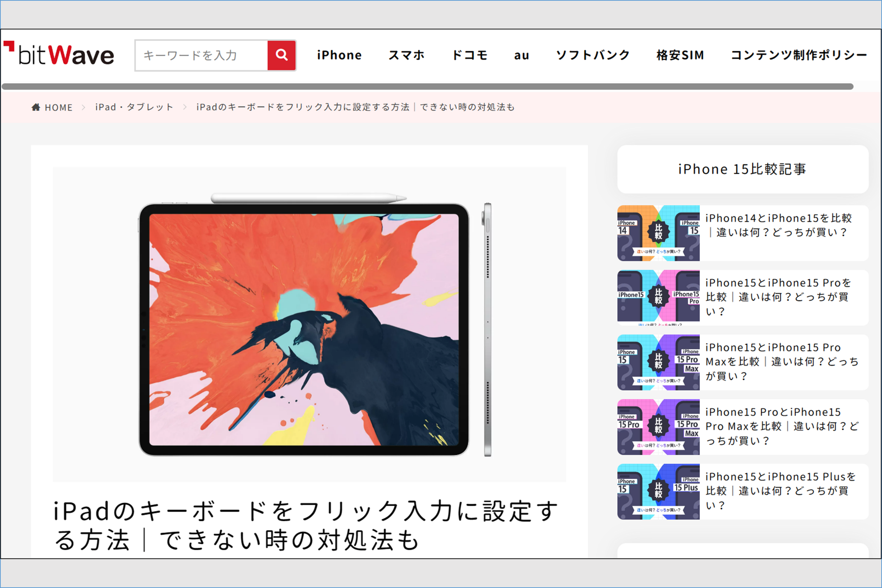The image size is (882, 588).
Task: Open the 格安SIM navigation menu item
Action: pos(680,55)
